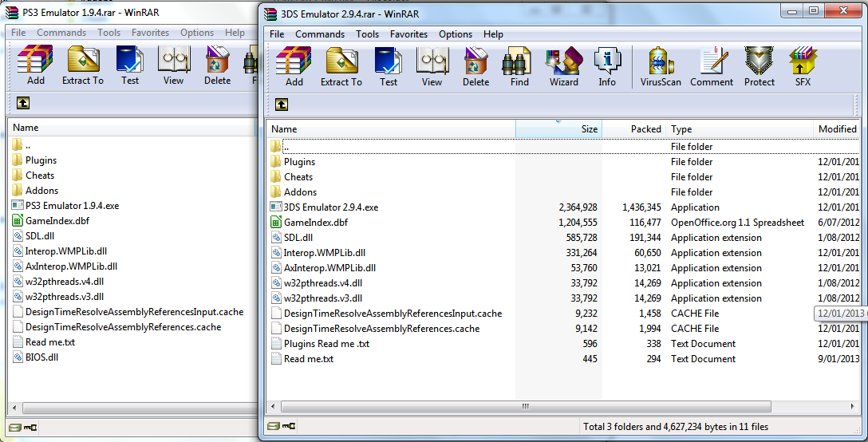The width and height of the screenshot is (868, 442).
Task: Open Favorites menu in PS3 Emulator window
Action: [x=150, y=33]
